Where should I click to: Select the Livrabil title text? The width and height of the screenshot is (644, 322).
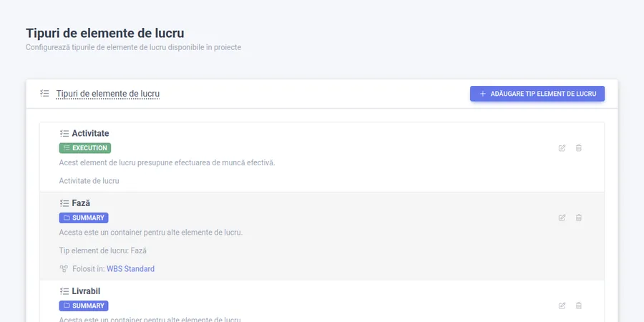[86, 291]
